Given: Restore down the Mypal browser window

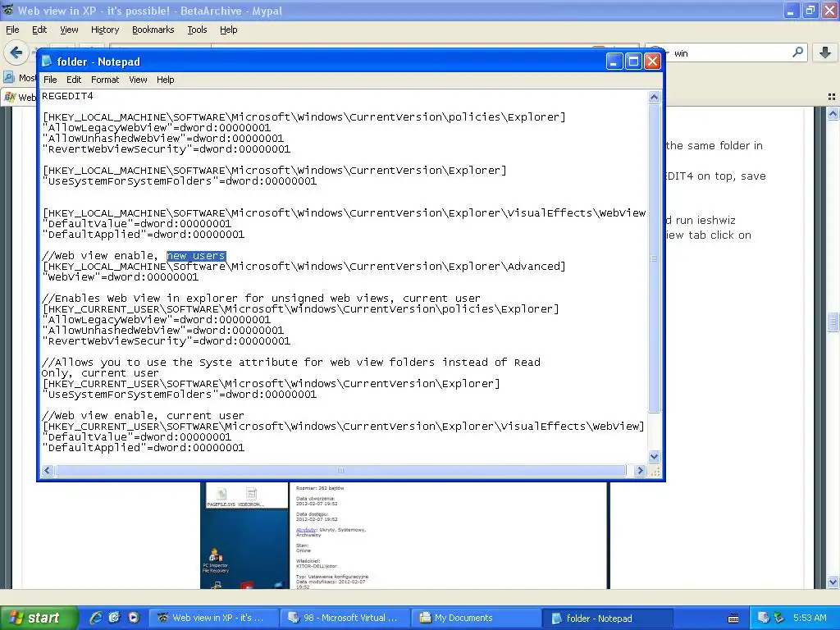Looking at the screenshot, I should pyautogui.click(x=810, y=11).
